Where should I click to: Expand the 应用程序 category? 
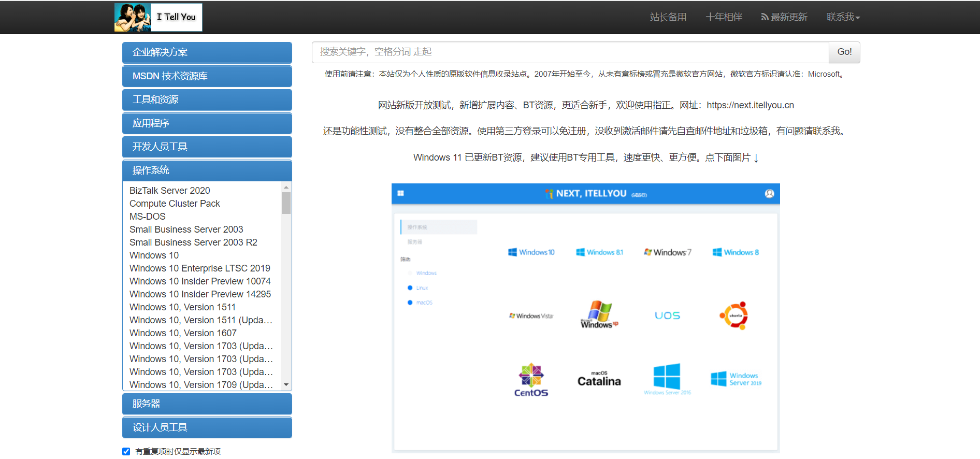point(207,123)
